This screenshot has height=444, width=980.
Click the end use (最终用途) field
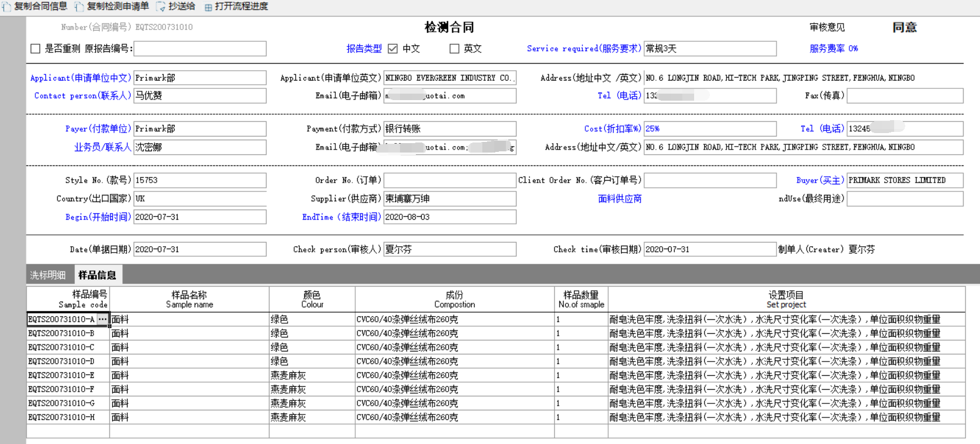pos(905,198)
